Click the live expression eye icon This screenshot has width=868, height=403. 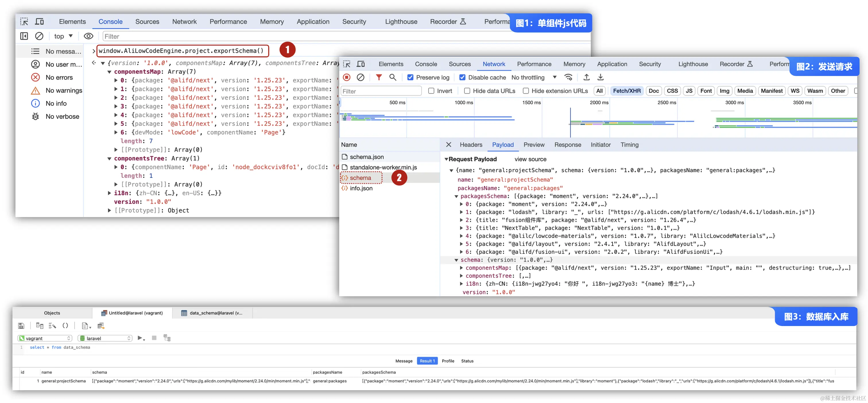(x=88, y=36)
